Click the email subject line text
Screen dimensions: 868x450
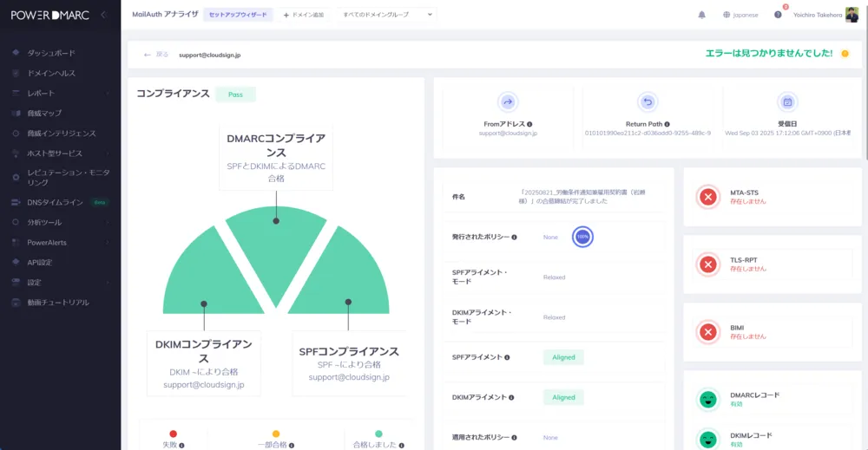click(x=582, y=197)
